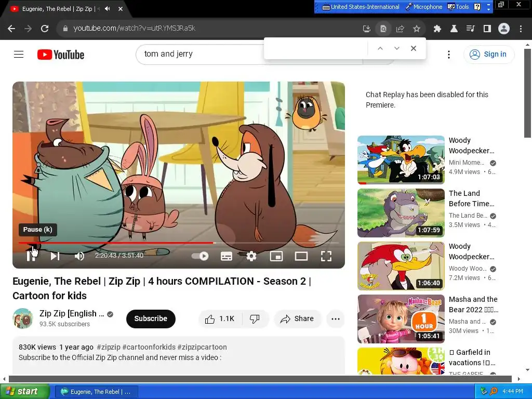Viewport: 532px width, 399px height.
Task: Open the YouTube hamburger guide menu
Action: [x=19, y=54]
